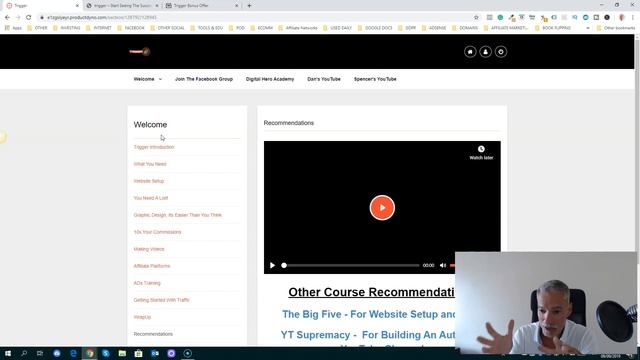
Task: Open the OTHER bookmarks folder at the bar's start
Action: [x=37, y=28]
